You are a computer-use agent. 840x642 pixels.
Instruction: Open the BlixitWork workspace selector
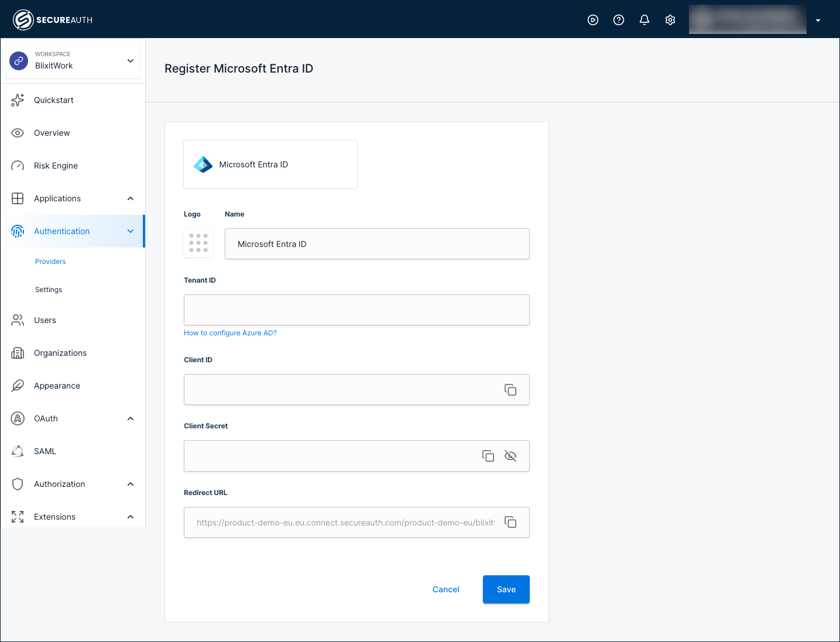coord(73,60)
